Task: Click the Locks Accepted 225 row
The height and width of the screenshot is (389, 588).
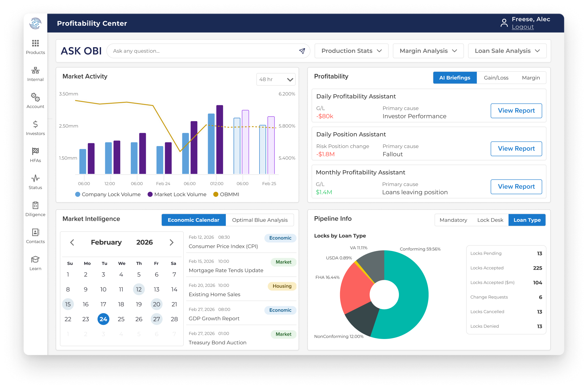Action: click(x=506, y=268)
